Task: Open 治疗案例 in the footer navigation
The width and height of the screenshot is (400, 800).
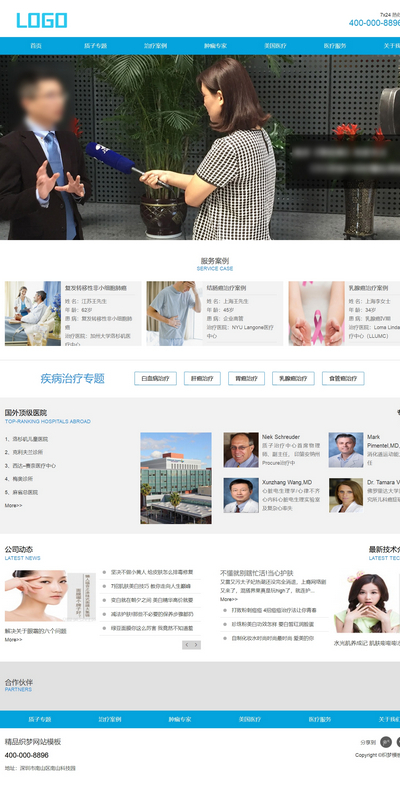Action: (110, 719)
